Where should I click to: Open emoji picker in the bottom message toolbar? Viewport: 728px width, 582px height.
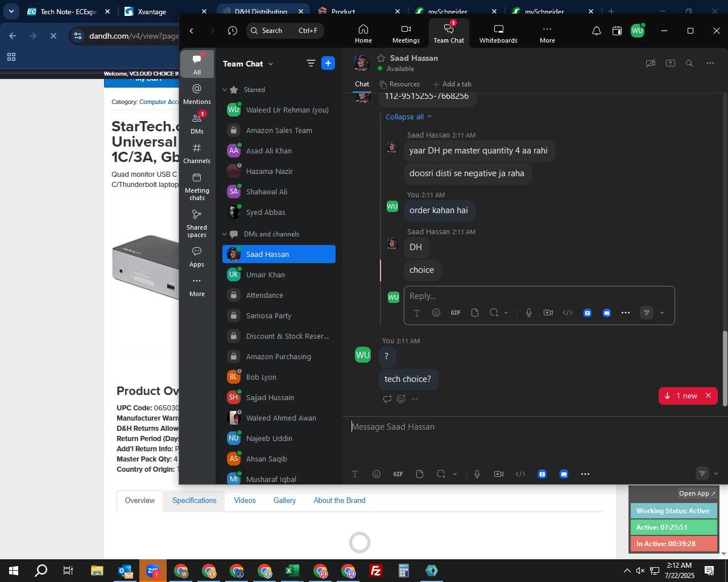pyautogui.click(x=377, y=474)
